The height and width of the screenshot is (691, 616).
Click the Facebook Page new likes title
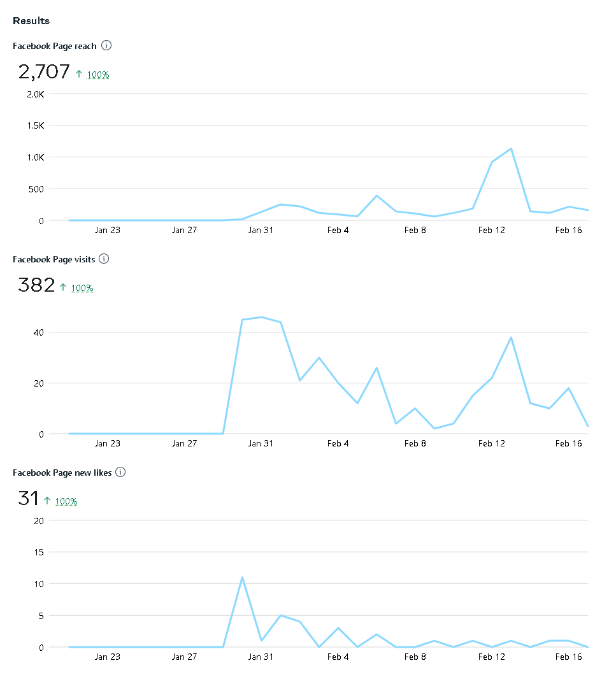pyautogui.click(x=62, y=473)
